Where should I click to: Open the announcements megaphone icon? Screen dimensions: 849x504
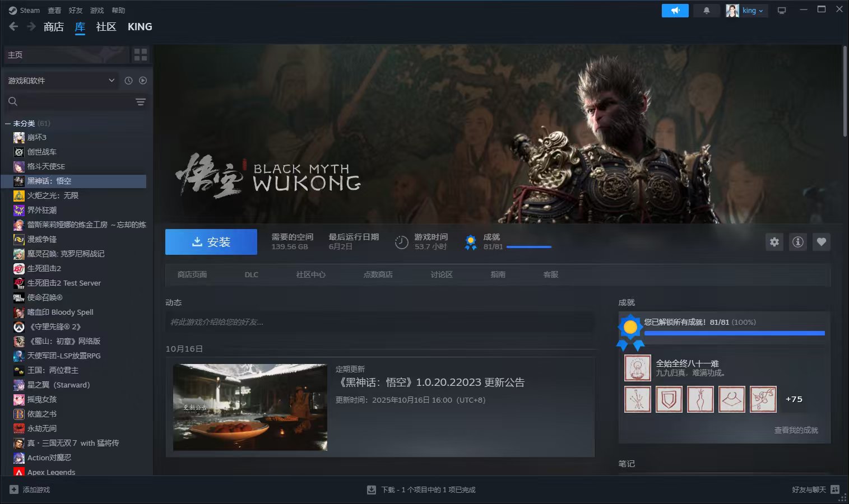tap(675, 10)
